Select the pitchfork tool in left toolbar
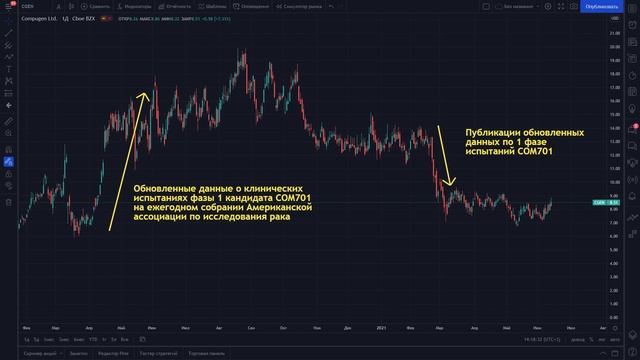Viewport: 640px width, 360px height. [9, 45]
